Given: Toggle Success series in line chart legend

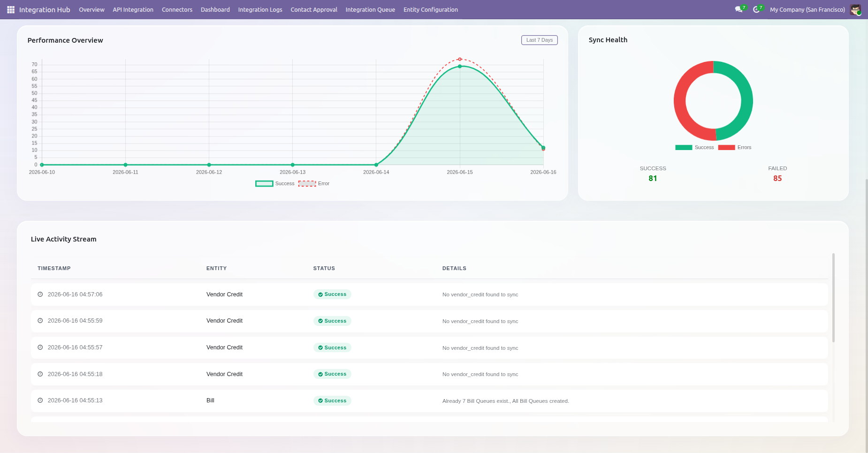Looking at the screenshot, I should [275, 183].
